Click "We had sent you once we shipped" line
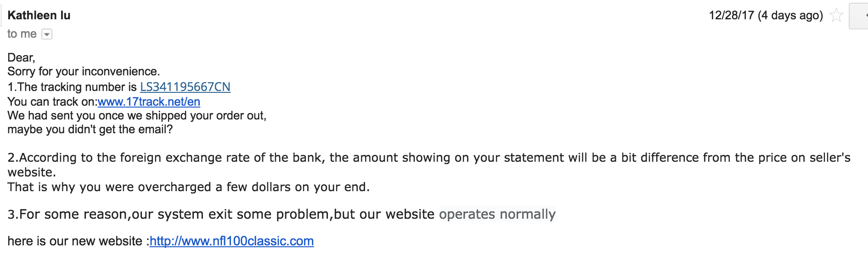 pyautogui.click(x=137, y=115)
